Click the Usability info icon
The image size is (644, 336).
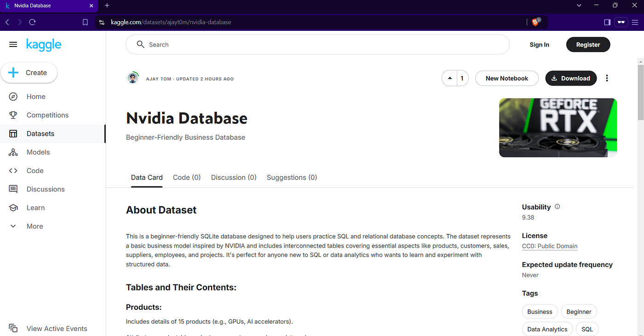pos(558,207)
